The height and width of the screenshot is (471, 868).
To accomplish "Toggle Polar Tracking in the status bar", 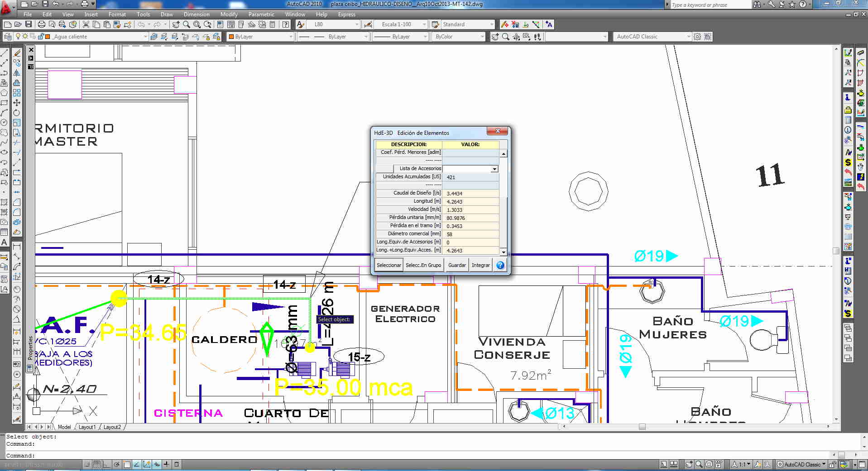I will [x=116, y=464].
